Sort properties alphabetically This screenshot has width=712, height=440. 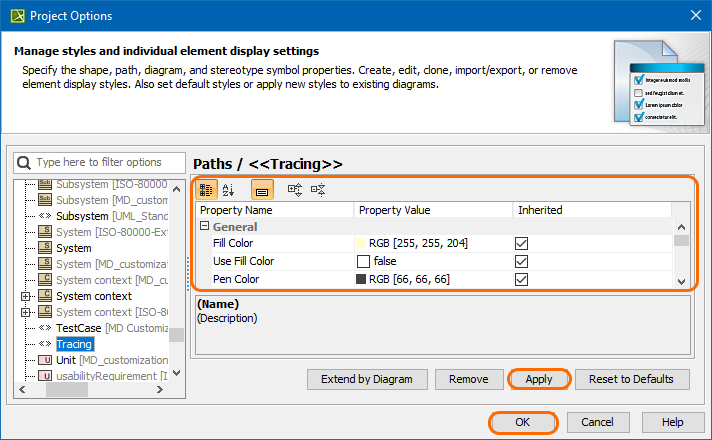229,188
